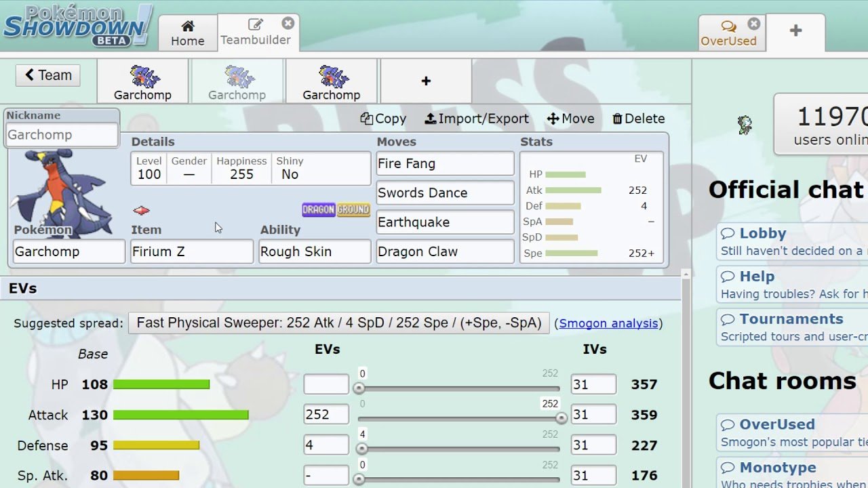
Task: Open the Details box with Level 100
Action: [x=251, y=168]
